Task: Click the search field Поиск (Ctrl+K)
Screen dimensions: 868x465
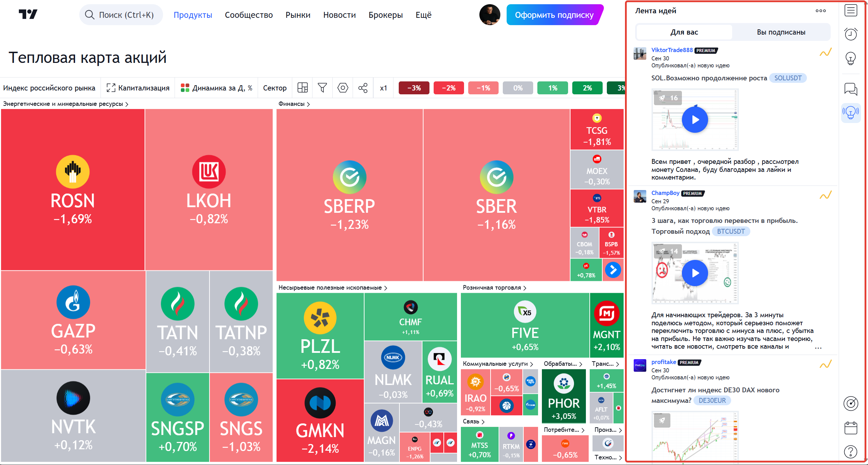Action: point(121,15)
